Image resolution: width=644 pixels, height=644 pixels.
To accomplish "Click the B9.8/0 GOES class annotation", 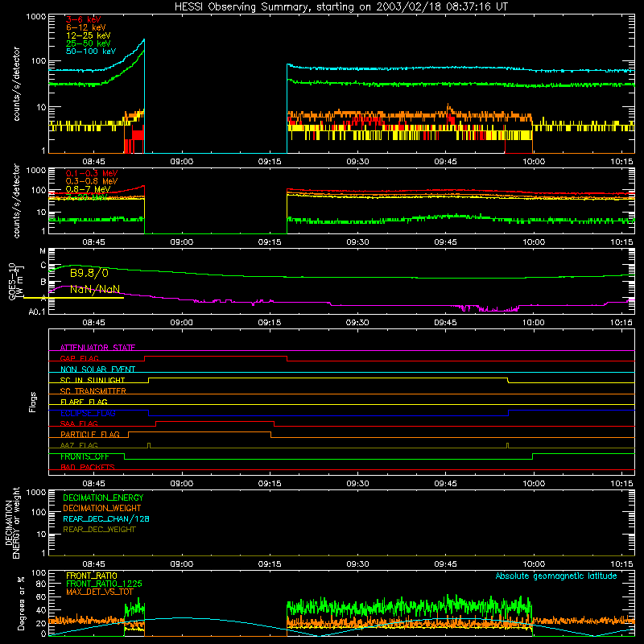I will click(89, 273).
